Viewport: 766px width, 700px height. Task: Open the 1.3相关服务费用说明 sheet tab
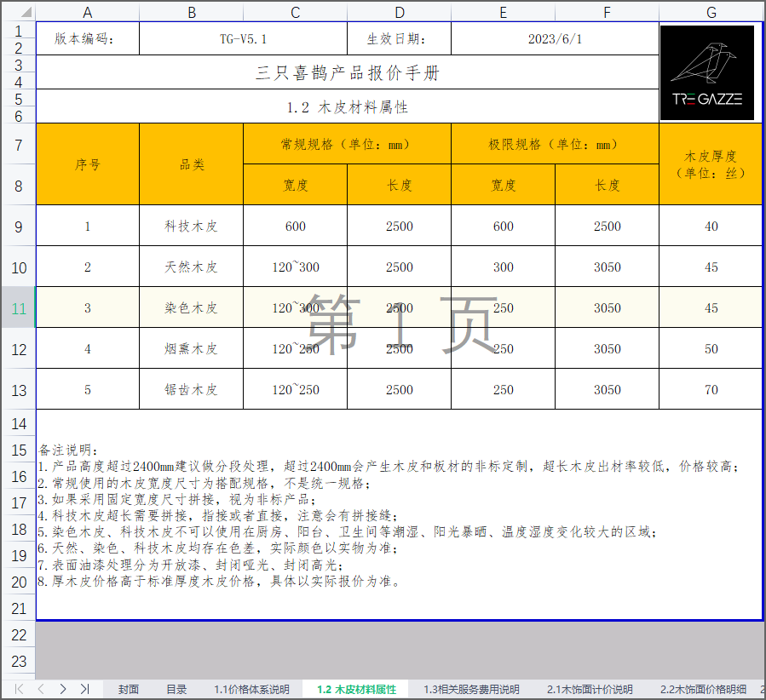click(x=471, y=689)
